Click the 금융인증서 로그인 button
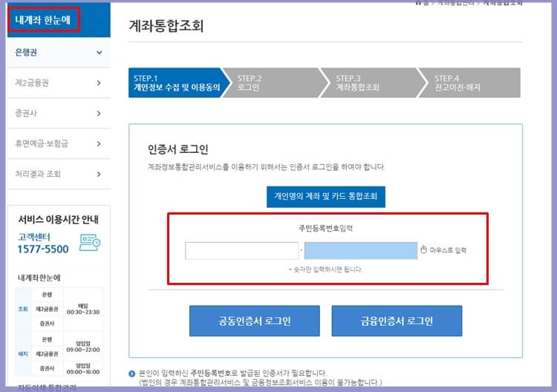This screenshot has width=557, height=392. pyautogui.click(x=397, y=321)
